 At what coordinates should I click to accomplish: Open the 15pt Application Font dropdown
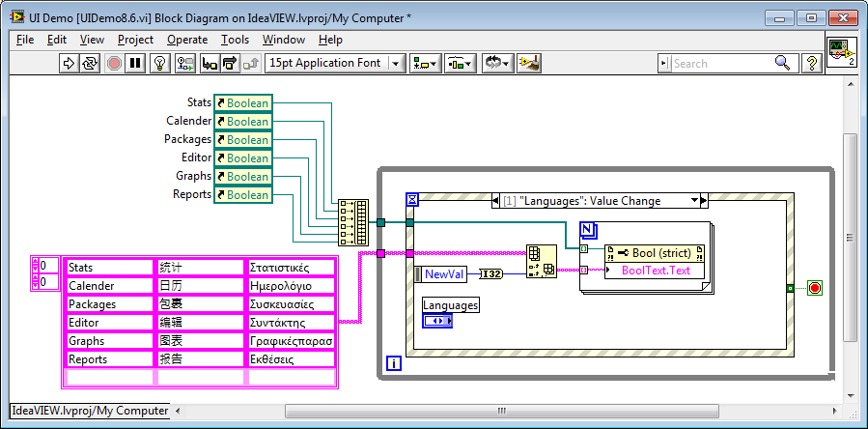(x=335, y=63)
